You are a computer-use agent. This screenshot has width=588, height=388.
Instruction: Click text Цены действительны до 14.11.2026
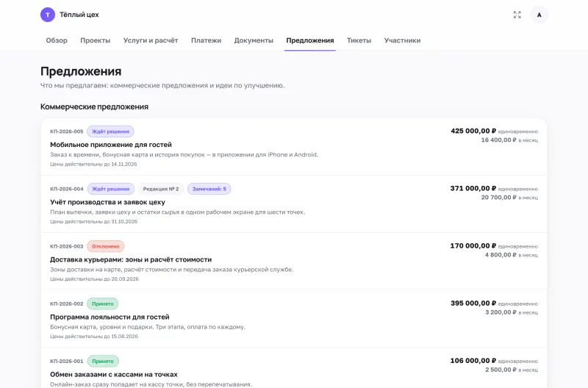tap(93, 164)
